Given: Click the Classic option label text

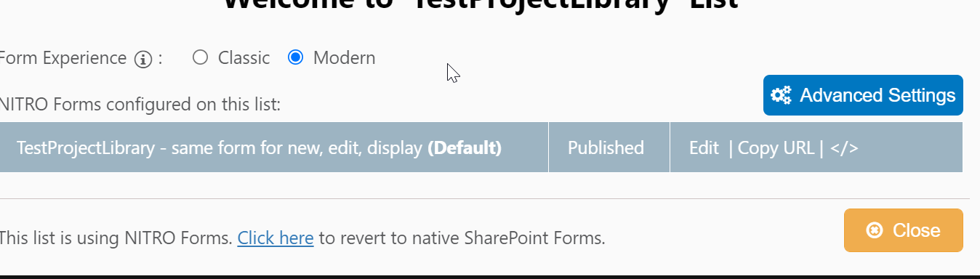Looking at the screenshot, I should point(244,58).
